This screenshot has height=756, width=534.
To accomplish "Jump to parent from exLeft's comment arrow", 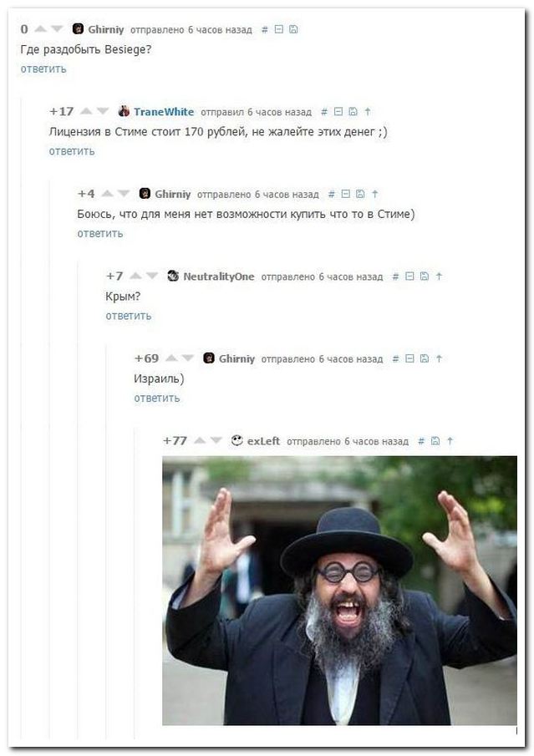I will (450, 441).
